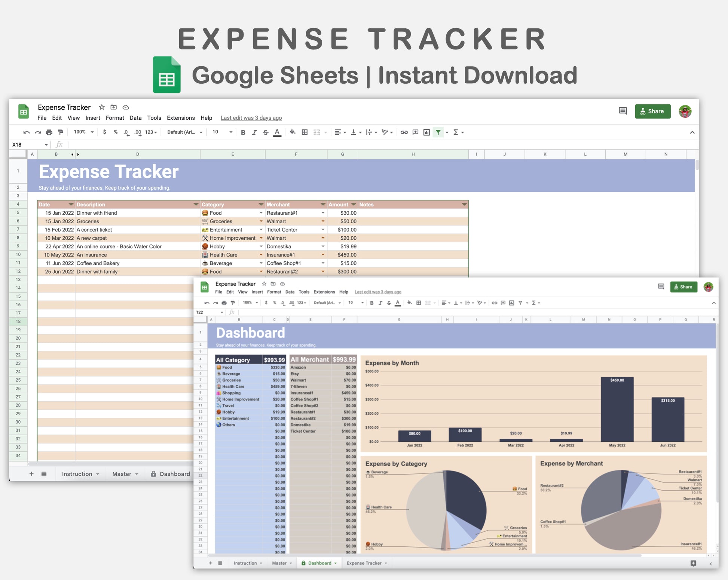728x580 pixels.
Task: Expand the Merchant dropdown for Ticket Center
Action: tap(323, 230)
